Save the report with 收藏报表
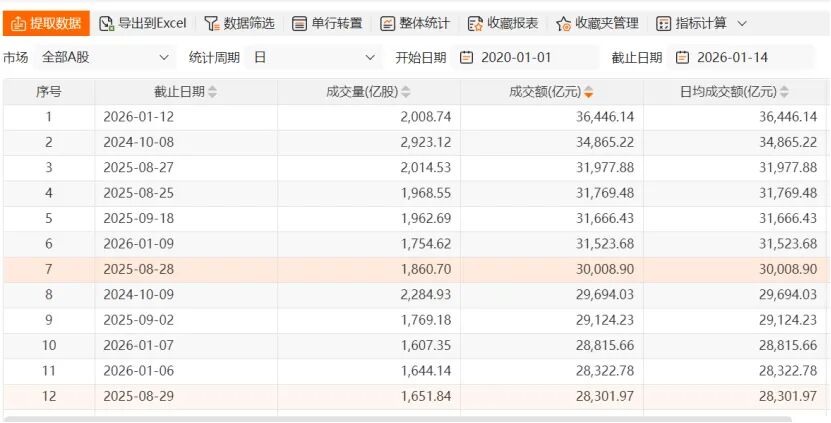 503,23
